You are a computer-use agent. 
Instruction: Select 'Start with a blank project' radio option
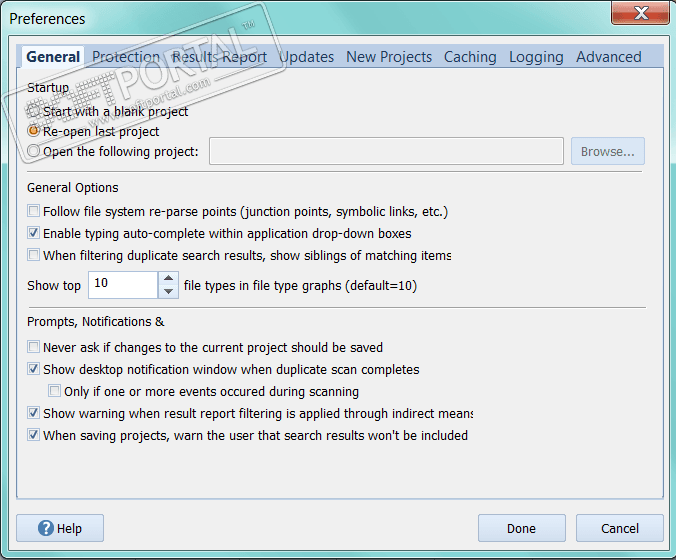[x=35, y=112]
